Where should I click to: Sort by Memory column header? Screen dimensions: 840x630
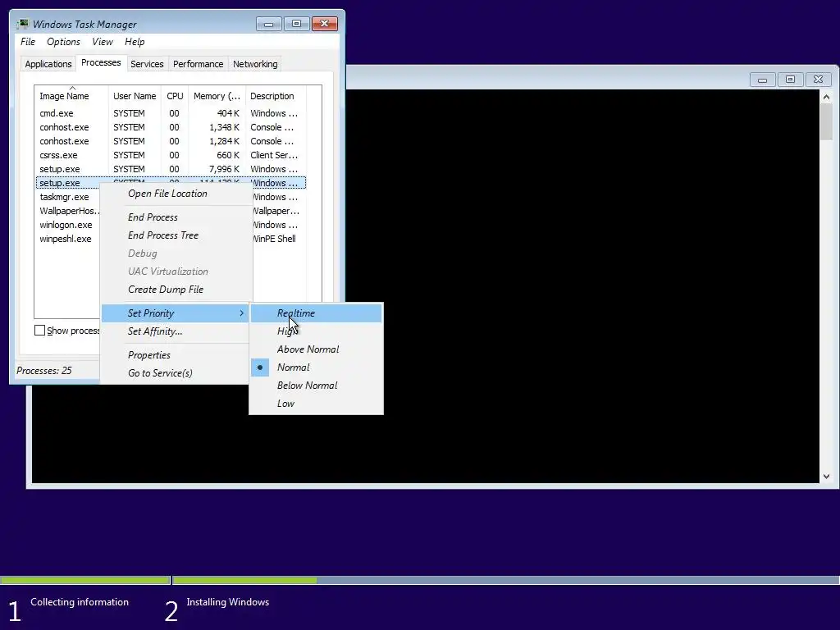click(217, 96)
